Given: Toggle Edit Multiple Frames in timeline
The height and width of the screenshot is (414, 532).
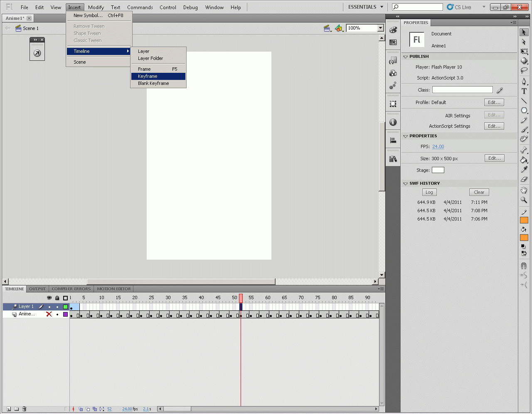Looking at the screenshot, I should coord(95,409).
